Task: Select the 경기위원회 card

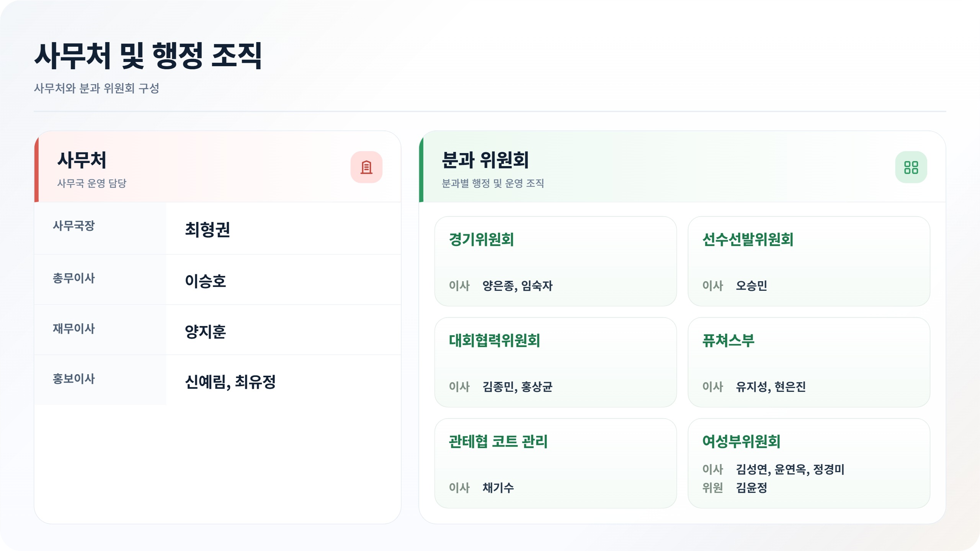Action: point(555,261)
